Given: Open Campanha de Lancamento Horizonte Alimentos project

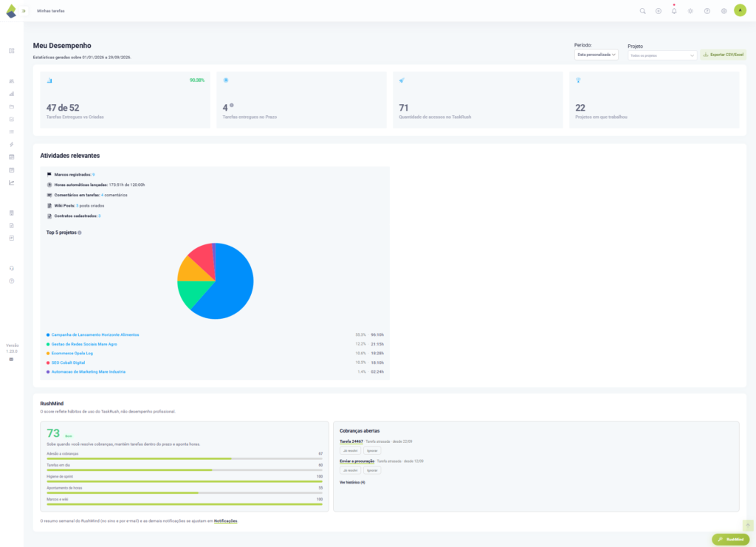Looking at the screenshot, I should point(95,334).
